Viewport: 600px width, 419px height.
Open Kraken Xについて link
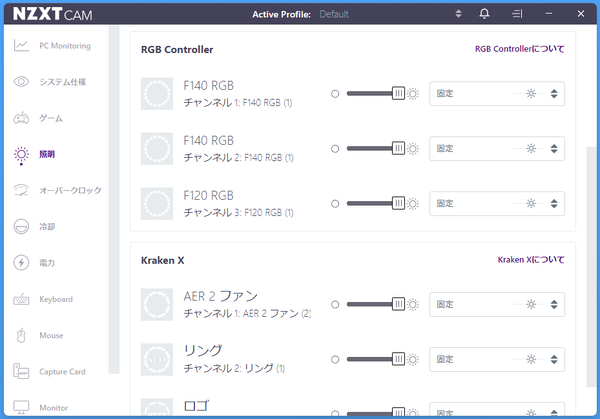pyautogui.click(x=531, y=260)
